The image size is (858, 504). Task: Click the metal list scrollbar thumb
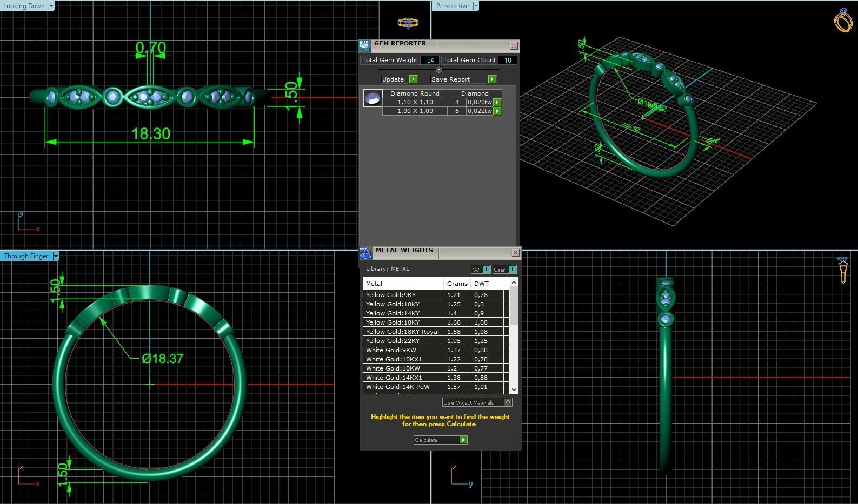[514, 306]
